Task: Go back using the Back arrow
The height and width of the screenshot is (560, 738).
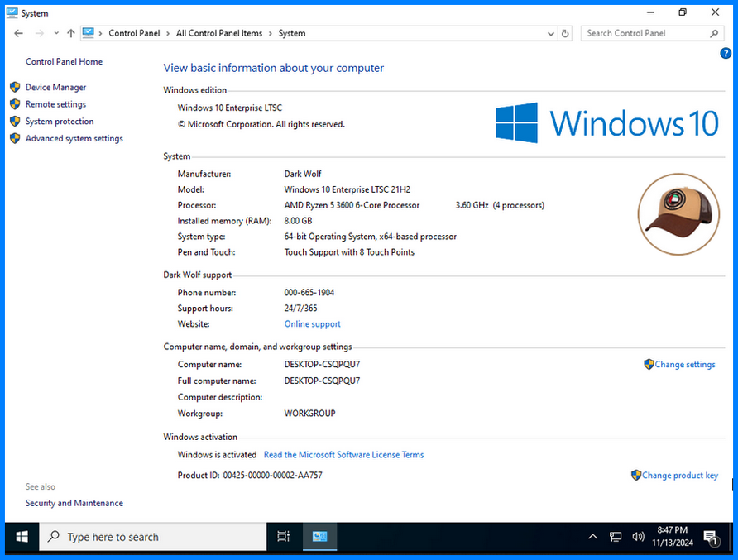Action: coord(18,33)
